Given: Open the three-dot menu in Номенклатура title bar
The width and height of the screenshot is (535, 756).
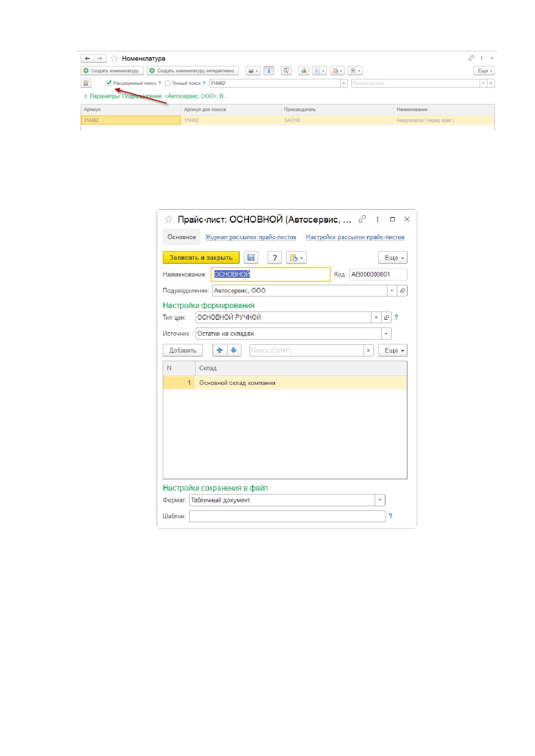Looking at the screenshot, I should pos(481,58).
